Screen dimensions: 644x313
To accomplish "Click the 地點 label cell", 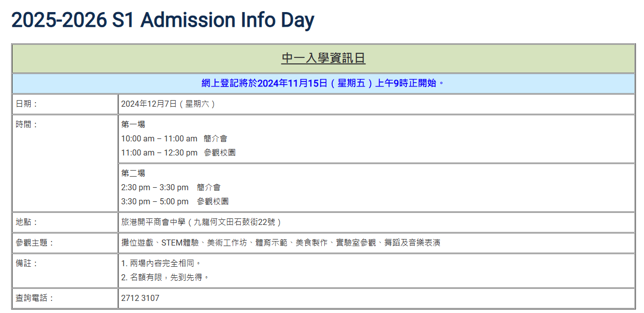I will (65, 222).
